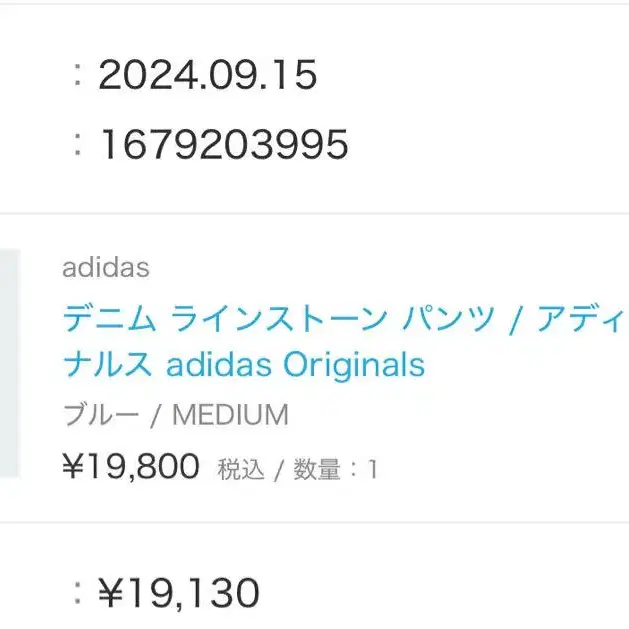Click the product thumbnail at left edge
Image resolution: width=629 pixels, height=629 pixels.
10,363
